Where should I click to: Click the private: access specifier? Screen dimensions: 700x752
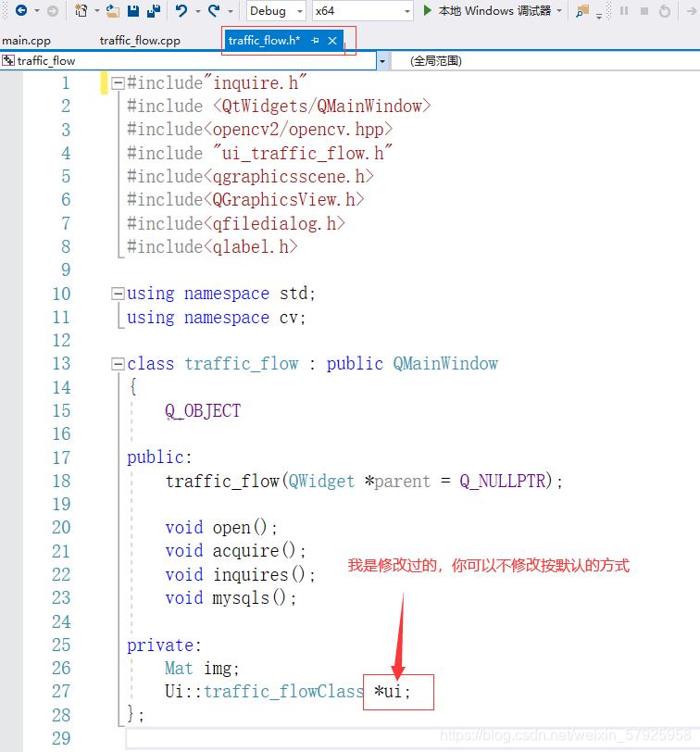pos(164,645)
